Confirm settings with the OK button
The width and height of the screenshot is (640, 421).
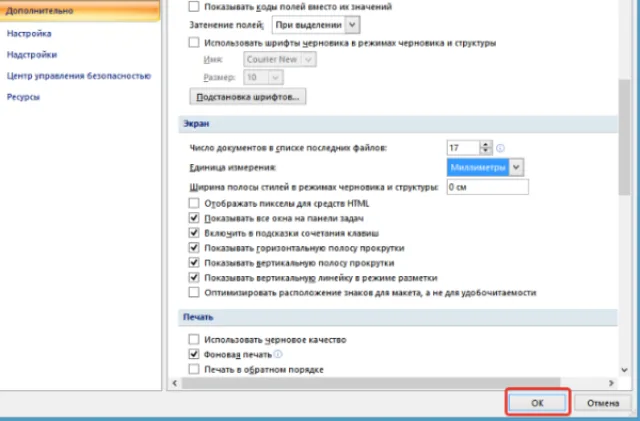point(538,403)
